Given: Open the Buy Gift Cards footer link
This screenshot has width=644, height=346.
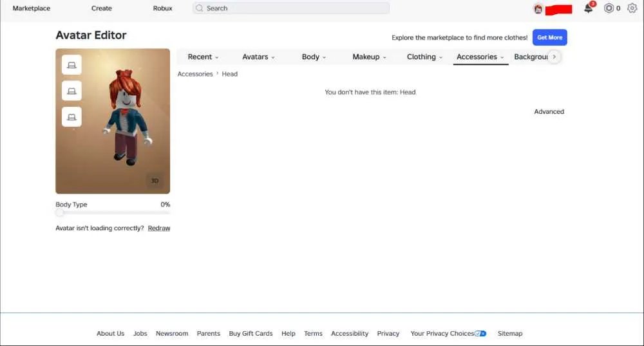Looking at the screenshot, I should (251, 334).
